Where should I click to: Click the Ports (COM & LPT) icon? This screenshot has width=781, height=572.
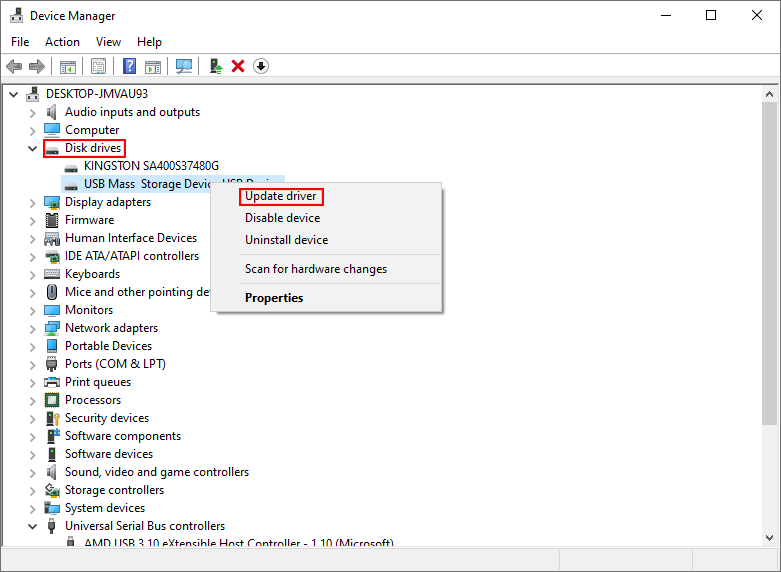point(52,364)
